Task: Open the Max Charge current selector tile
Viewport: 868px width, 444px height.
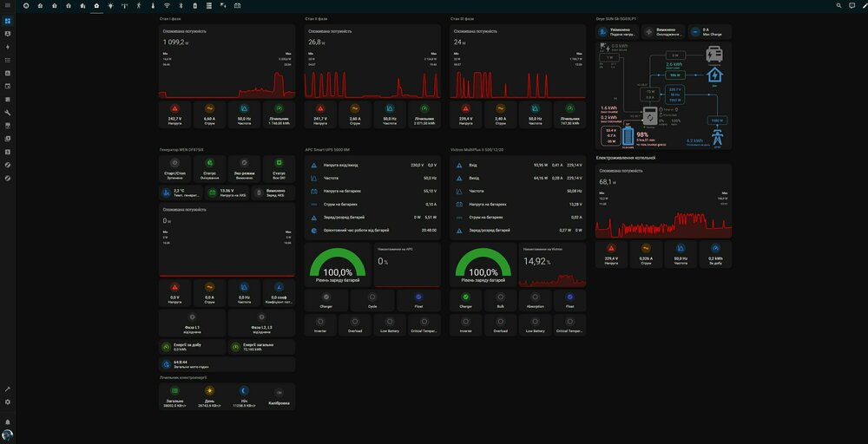Action: pyautogui.click(x=710, y=31)
